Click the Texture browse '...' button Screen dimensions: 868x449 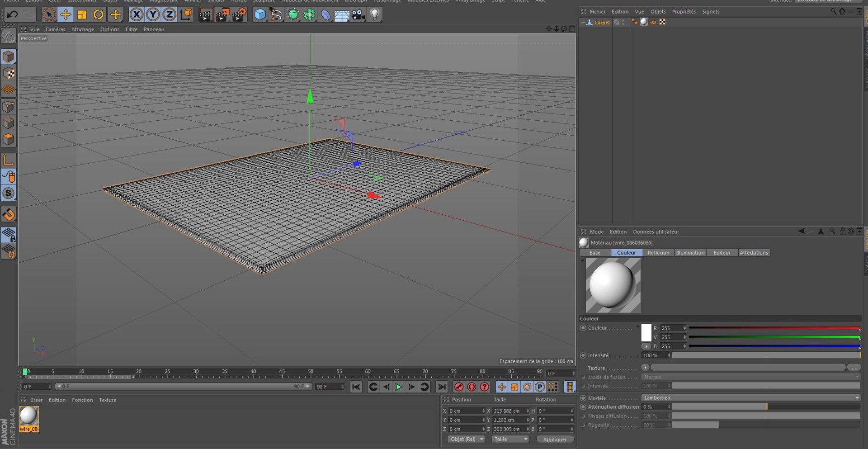pos(854,367)
